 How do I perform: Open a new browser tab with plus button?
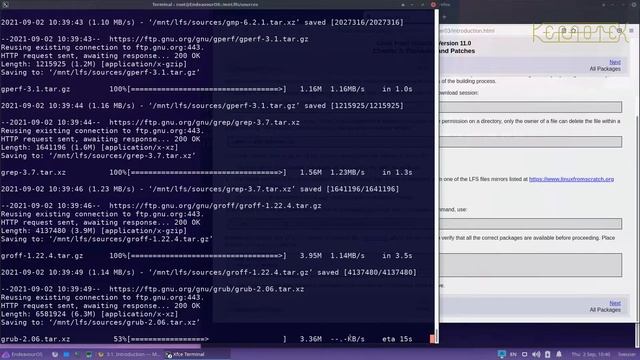(x=444, y=17)
